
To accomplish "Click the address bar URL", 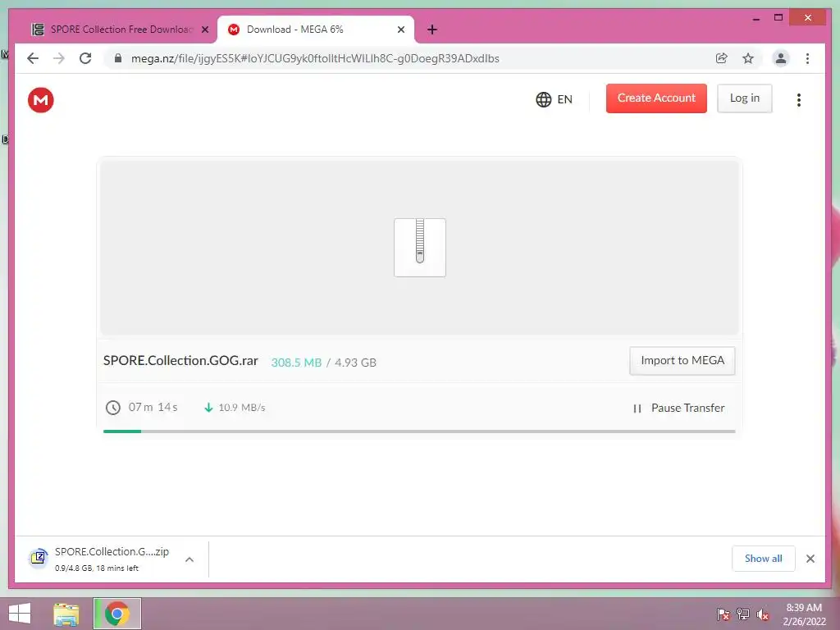I will [x=315, y=58].
